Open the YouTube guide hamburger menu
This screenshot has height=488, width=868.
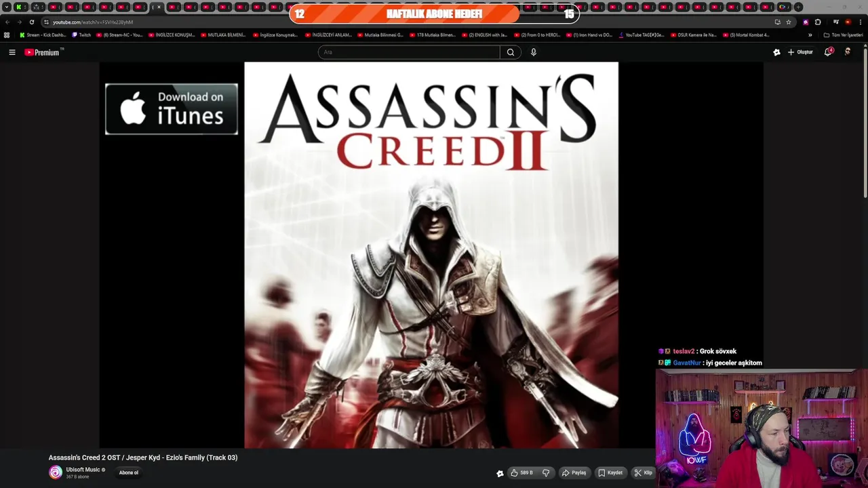pos(12,52)
